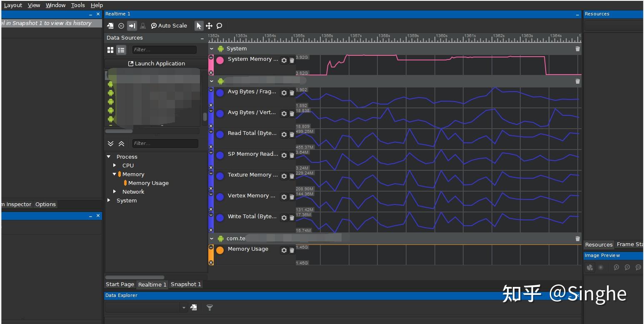The image size is (644, 324).
Task: Collapse all metric categories double-chevron
Action: pyautogui.click(x=121, y=144)
